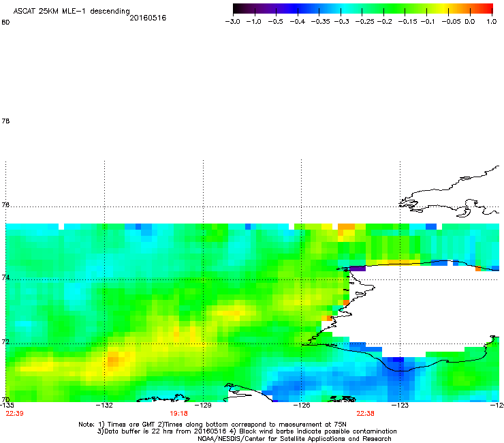Click the latitude label 76
504x443 pixels.
pyautogui.click(x=5, y=204)
